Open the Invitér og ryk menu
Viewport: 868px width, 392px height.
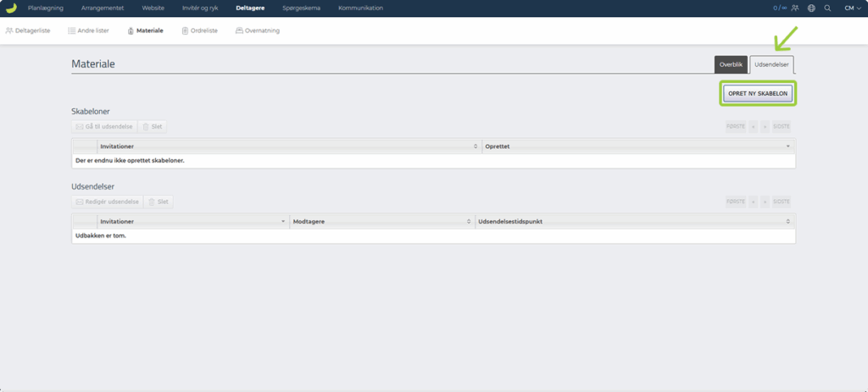(200, 8)
